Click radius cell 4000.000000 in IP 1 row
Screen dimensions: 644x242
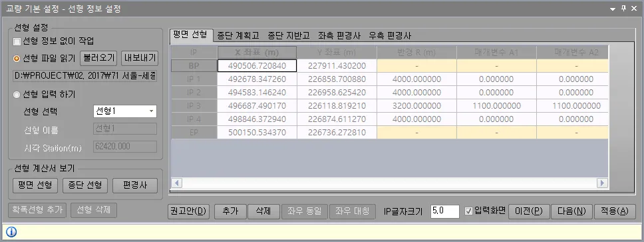tap(416, 79)
